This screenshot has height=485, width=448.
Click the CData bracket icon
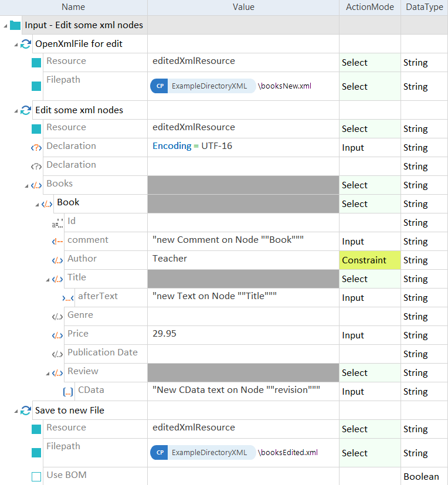click(67, 391)
